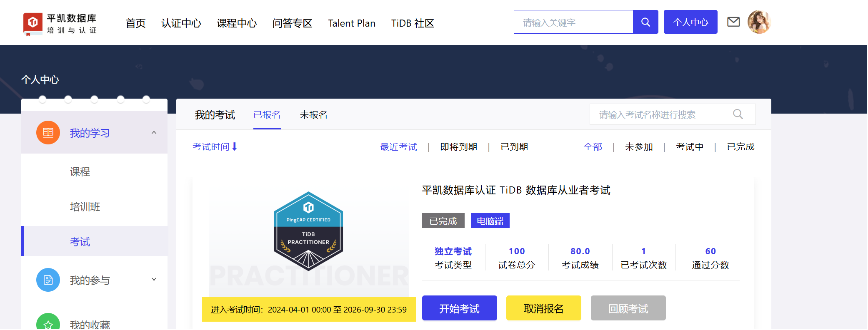Viewport: 868px width, 330px height.
Task: Click the 个人中心 page heading
Action: (40, 79)
